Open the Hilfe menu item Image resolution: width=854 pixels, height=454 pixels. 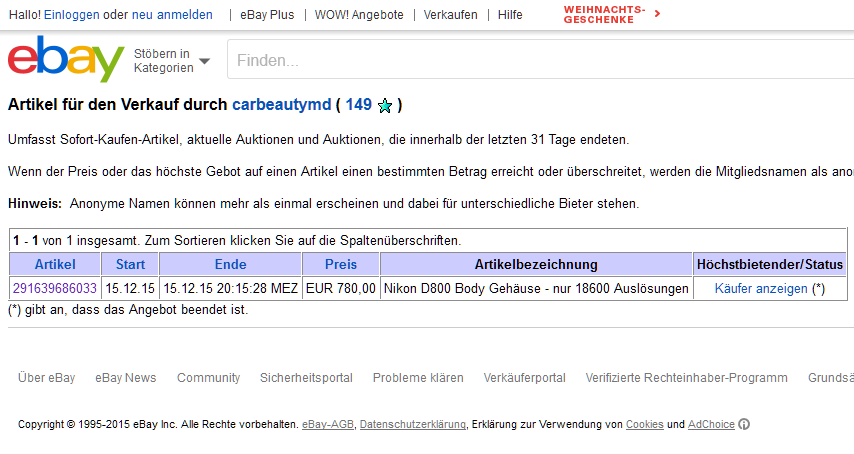(x=510, y=15)
